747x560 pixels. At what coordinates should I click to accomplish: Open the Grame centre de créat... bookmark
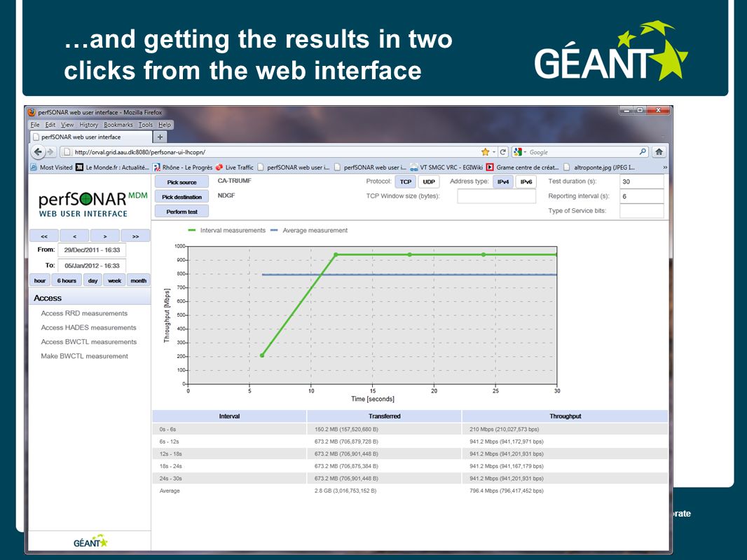point(523,168)
